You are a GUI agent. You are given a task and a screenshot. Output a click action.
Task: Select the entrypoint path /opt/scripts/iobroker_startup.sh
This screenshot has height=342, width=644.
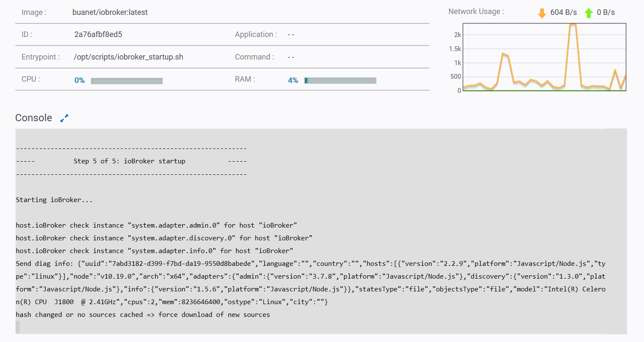pyautogui.click(x=128, y=57)
